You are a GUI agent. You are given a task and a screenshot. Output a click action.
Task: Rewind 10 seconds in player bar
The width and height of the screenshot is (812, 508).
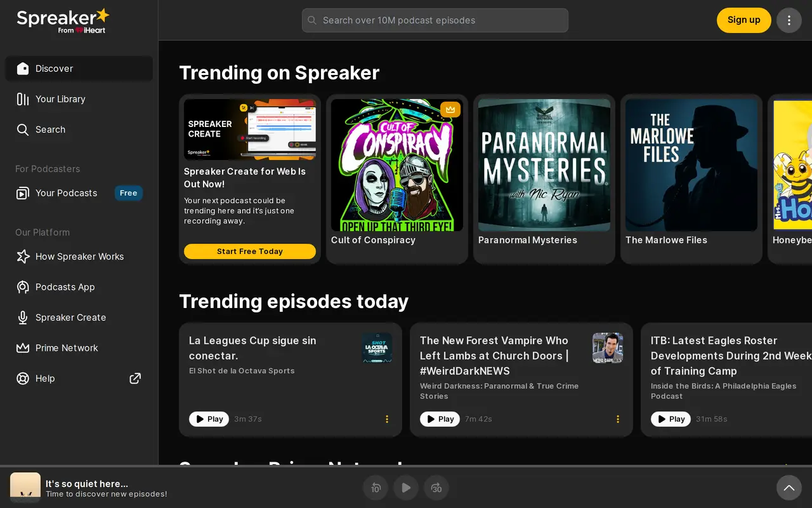pos(376,488)
